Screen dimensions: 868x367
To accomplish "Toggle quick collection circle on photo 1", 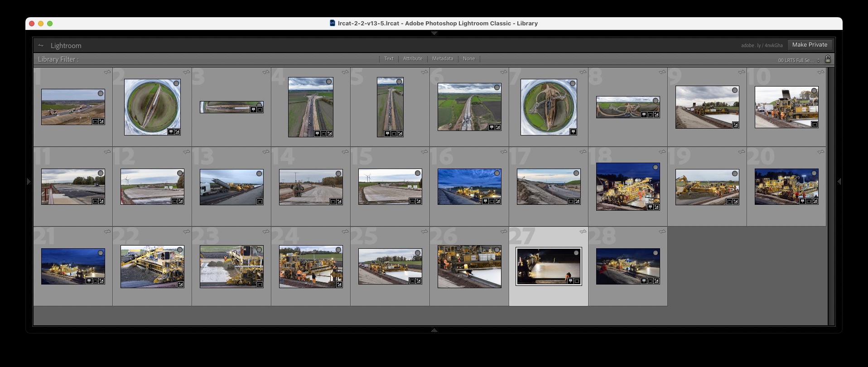I will 101,93.
